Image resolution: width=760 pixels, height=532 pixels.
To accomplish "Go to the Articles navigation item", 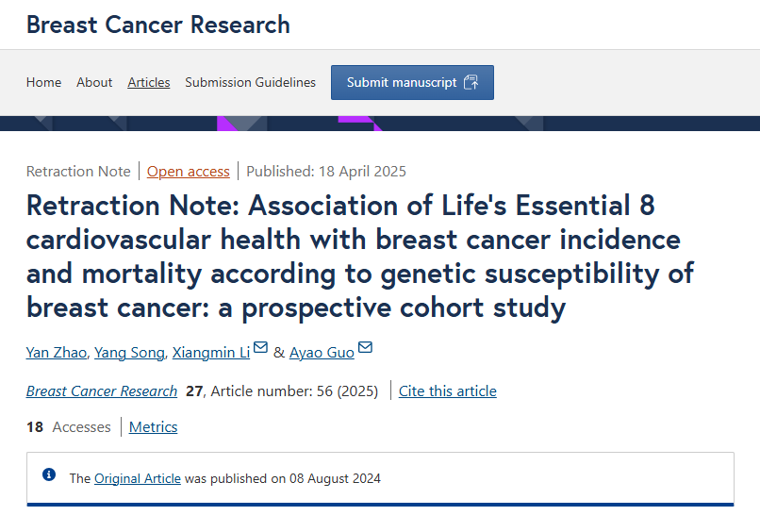I will point(149,82).
